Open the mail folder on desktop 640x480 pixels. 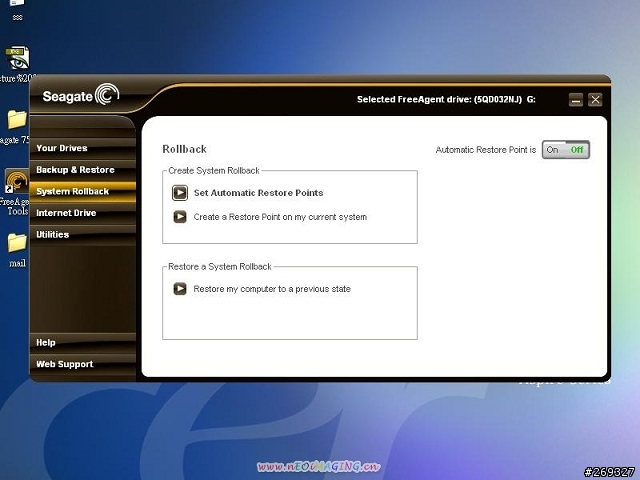point(17,250)
